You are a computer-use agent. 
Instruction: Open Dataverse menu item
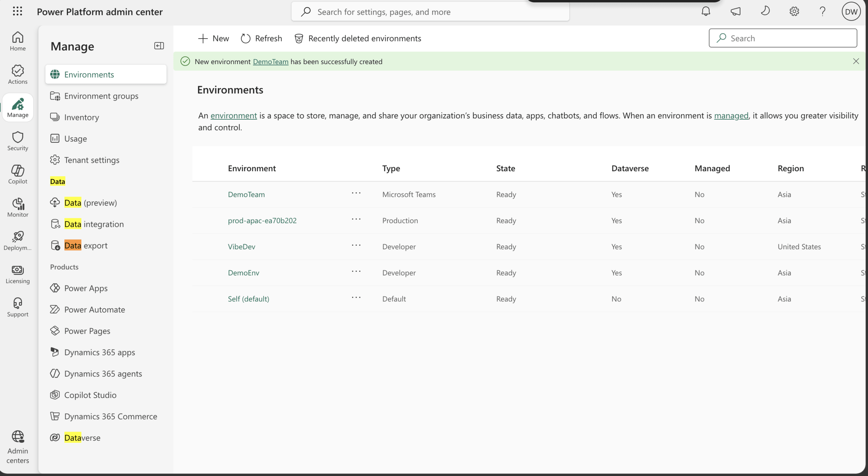pyautogui.click(x=106, y=438)
